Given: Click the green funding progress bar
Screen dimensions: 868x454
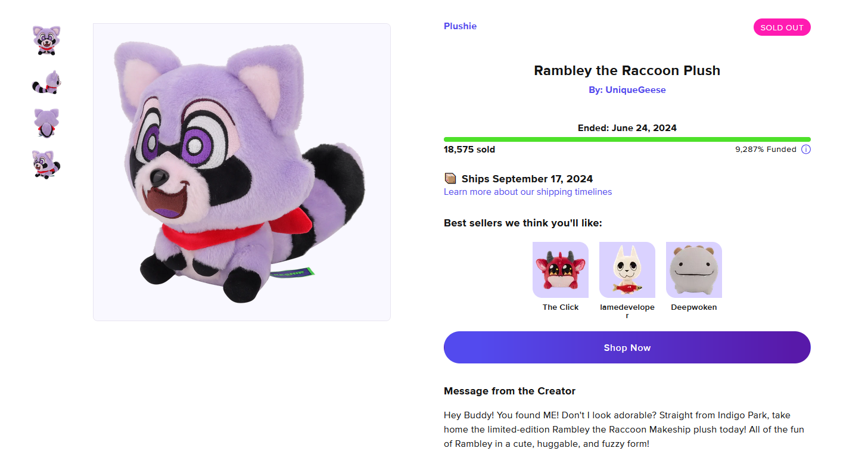Looking at the screenshot, I should (627, 139).
